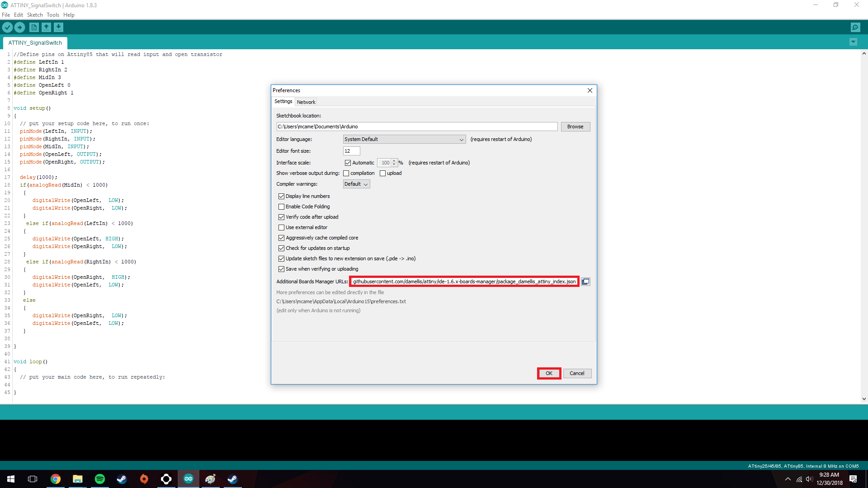Viewport: 868px width, 488px height.
Task: Click Browse for sketchbook location
Action: [575, 127]
